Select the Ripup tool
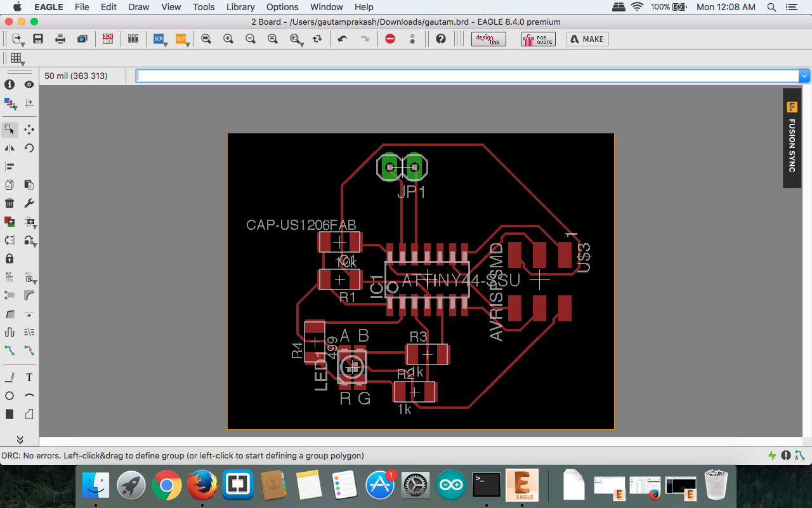Screen dimensions: 812x508 tap(29, 351)
